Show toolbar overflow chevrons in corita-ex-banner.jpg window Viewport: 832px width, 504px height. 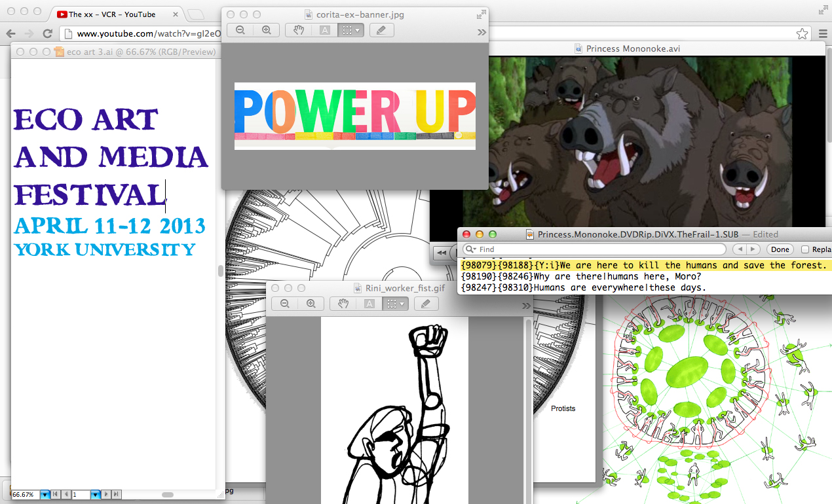pos(482,31)
